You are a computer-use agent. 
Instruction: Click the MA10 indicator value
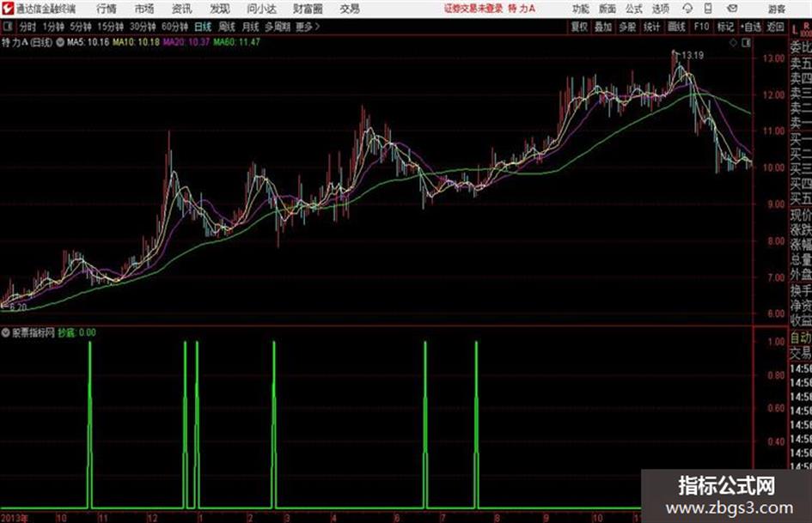pyautogui.click(x=137, y=42)
